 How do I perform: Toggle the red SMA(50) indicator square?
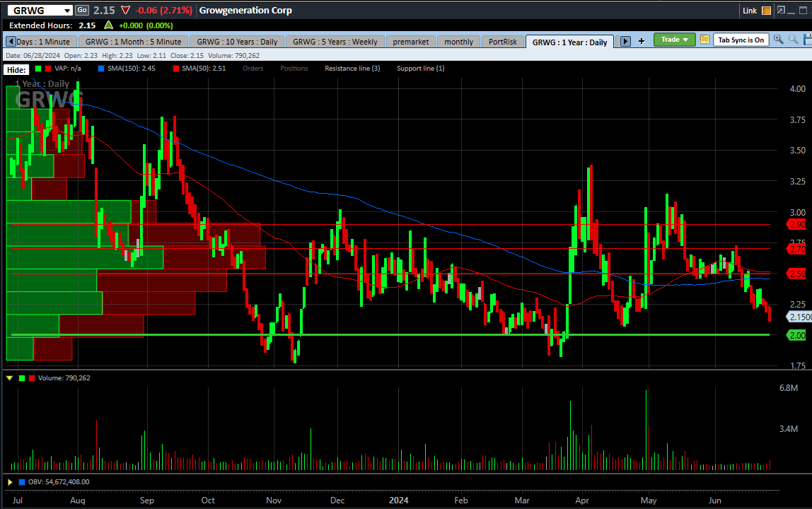click(x=177, y=68)
